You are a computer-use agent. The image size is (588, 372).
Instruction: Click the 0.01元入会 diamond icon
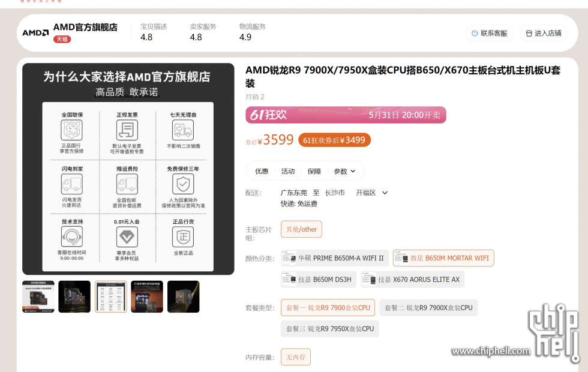127,237
